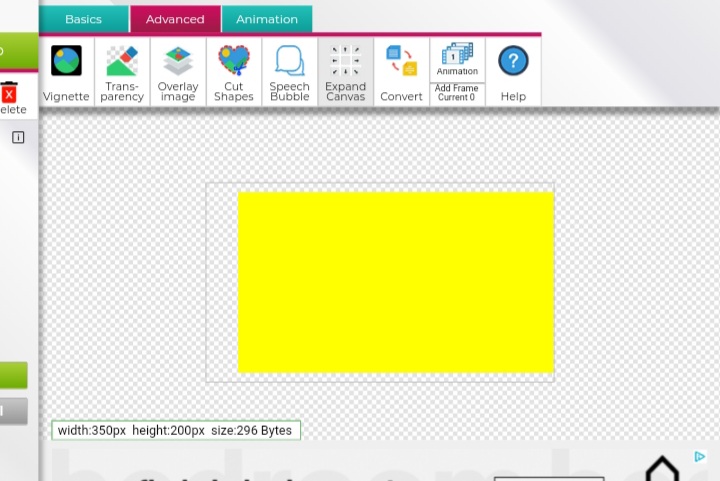Screen dimensions: 720x481
Task: Click the small info icon on left
Action: click(x=18, y=137)
